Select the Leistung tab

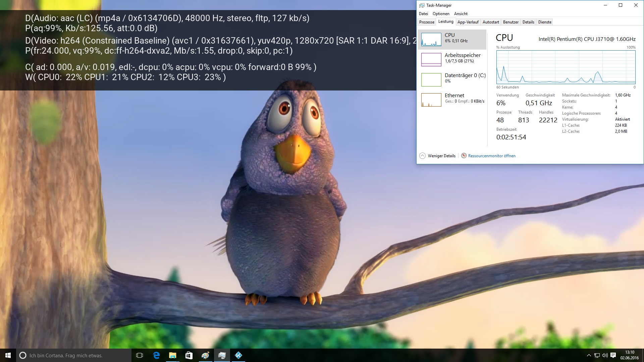(446, 22)
